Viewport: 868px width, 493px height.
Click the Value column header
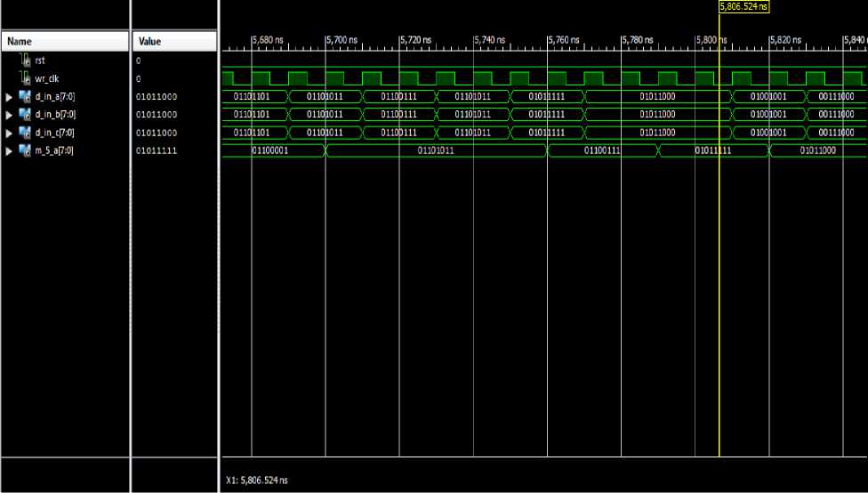[x=175, y=42]
